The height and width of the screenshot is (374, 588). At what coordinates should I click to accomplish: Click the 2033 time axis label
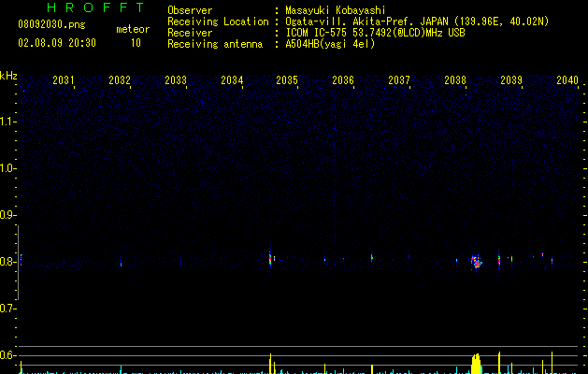tap(176, 80)
